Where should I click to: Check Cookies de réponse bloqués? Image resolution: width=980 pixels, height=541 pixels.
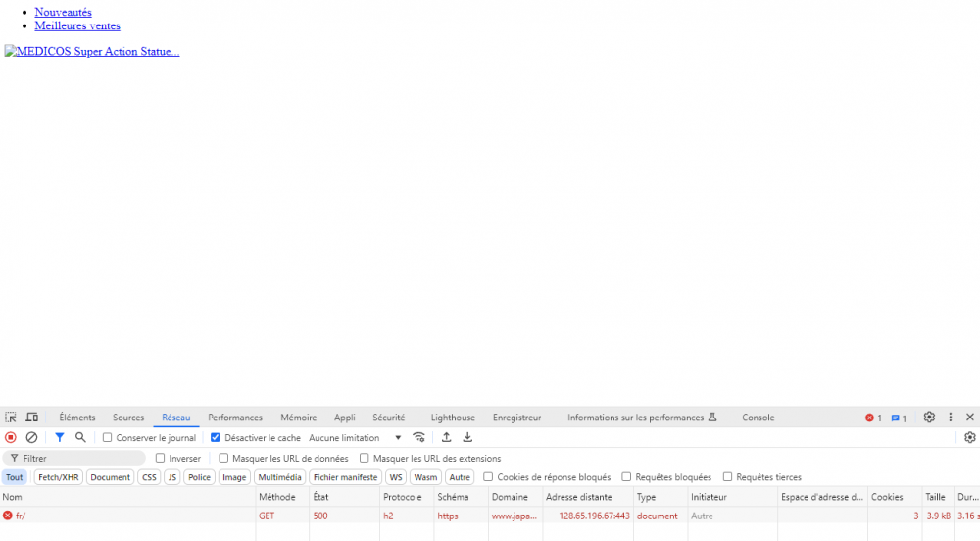[488, 476]
